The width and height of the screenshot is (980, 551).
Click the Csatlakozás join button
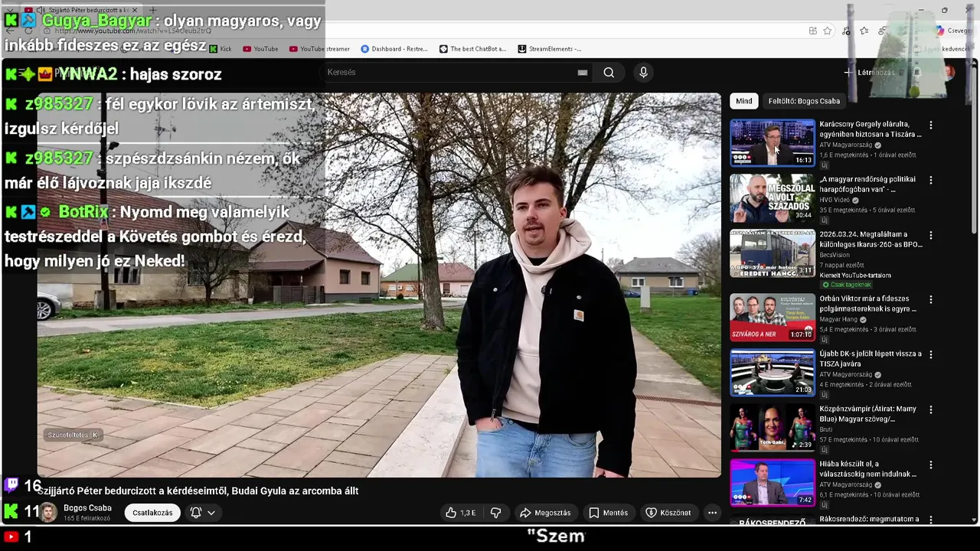pyautogui.click(x=152, y=513)
